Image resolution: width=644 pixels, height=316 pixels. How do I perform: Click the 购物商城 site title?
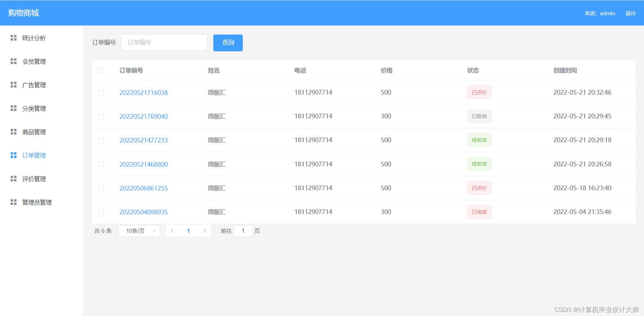pyautogui.click(x=23, y=13)
